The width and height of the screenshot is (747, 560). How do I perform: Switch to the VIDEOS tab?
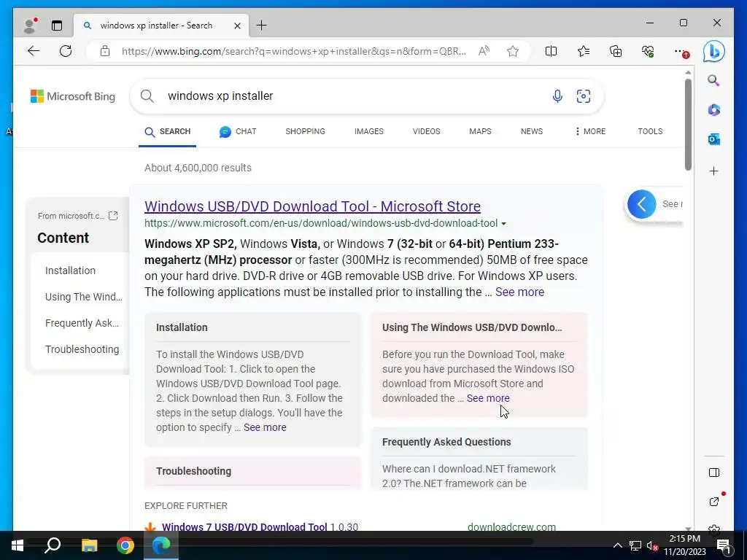426,131
